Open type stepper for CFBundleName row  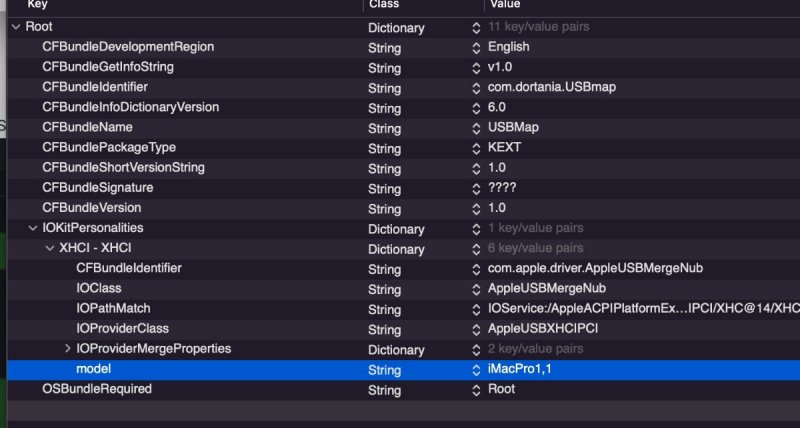(476, 128)
